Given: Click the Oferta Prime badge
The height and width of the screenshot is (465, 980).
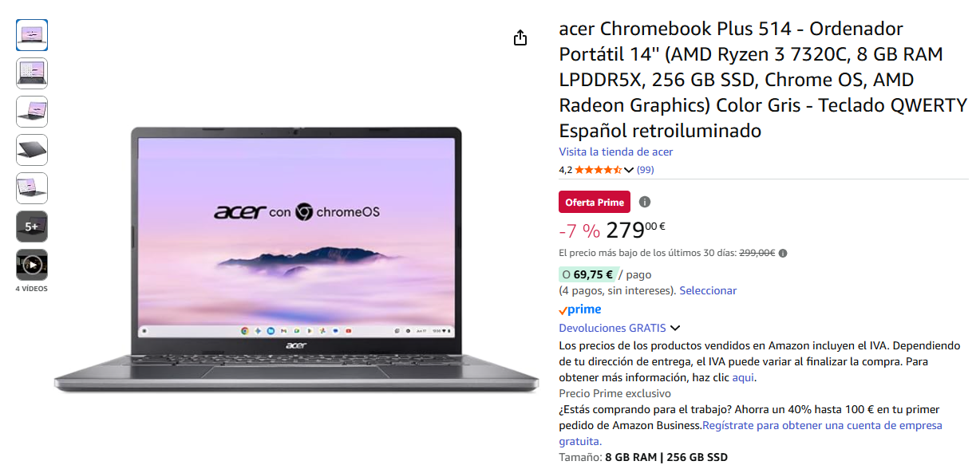Looking at the screenshot, I should coord(595,202).
